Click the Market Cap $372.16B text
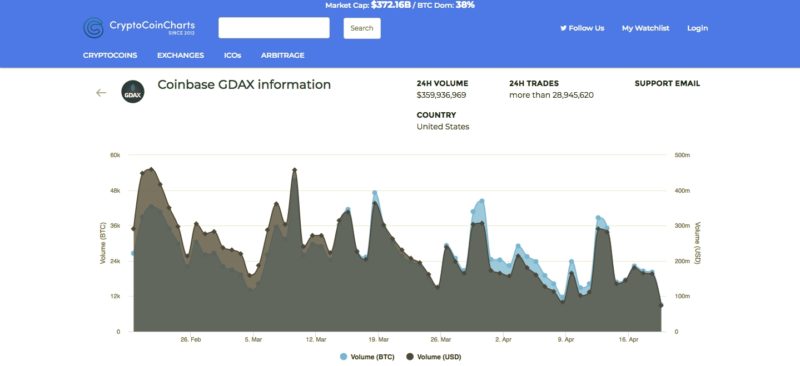This screenshot has width=800, height=366. tap(368, 5)
